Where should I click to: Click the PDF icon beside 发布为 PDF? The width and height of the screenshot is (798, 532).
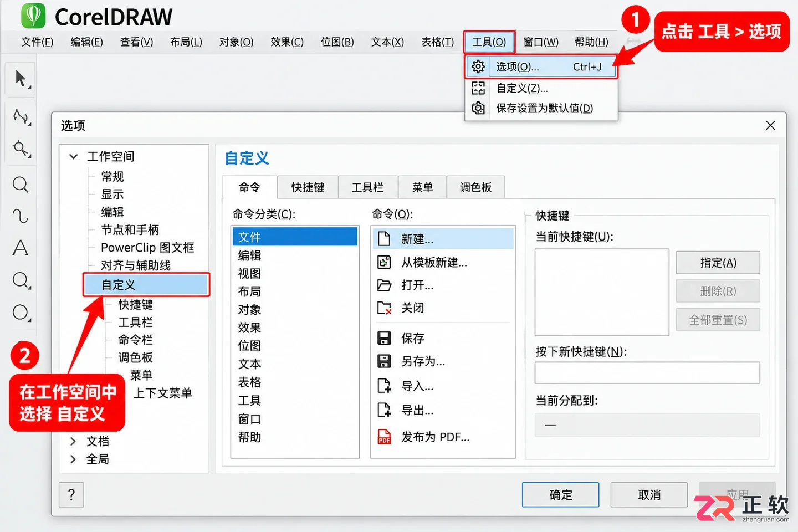pos(384,437)
